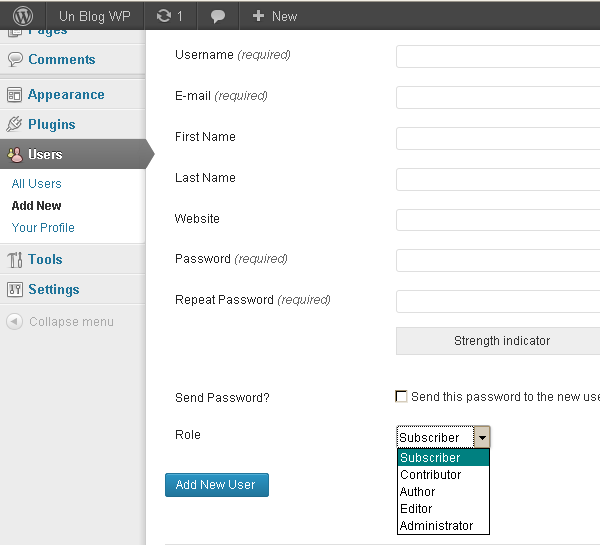The image size is (600, 545).
Task: Open Your Profile submenu item
Action: pyautogui.click(x=43, y=228)
